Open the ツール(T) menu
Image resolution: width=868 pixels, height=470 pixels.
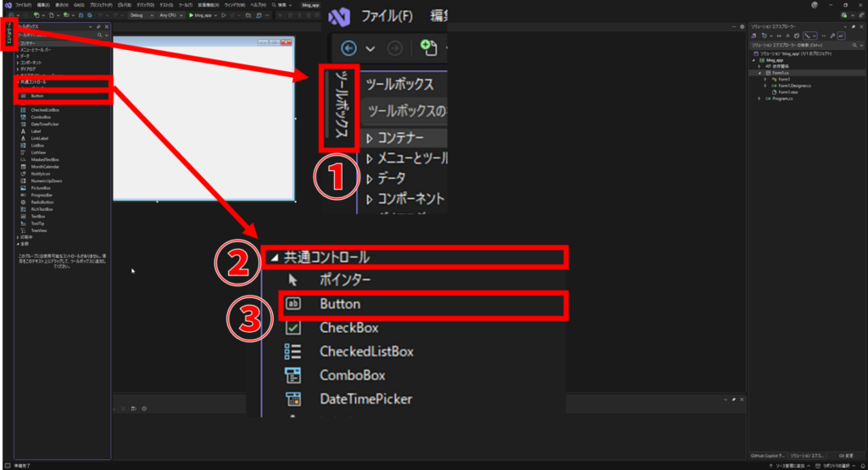coord(186,5)
